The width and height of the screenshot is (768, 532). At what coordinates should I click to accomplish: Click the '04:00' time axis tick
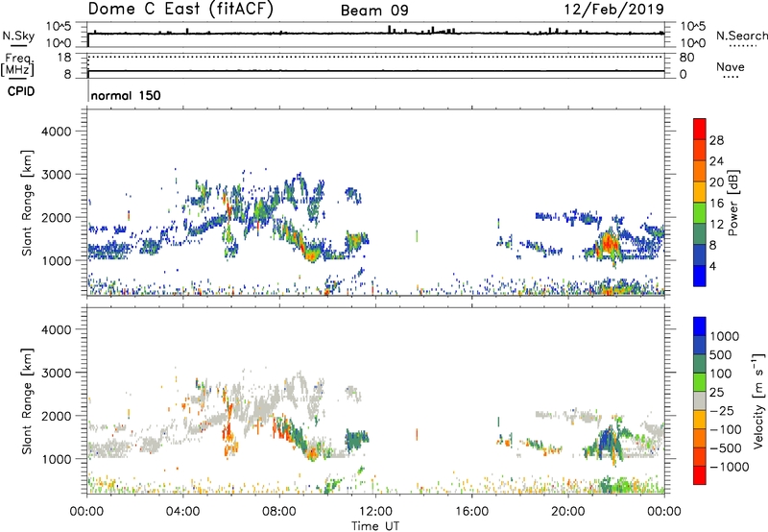coord(182,512)
